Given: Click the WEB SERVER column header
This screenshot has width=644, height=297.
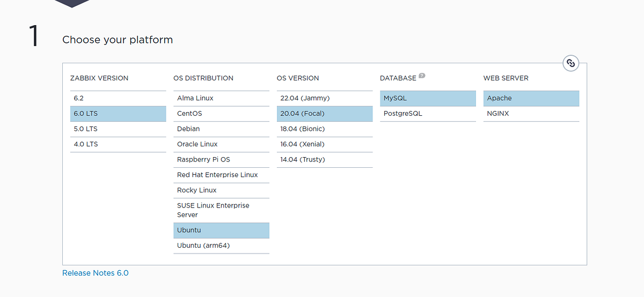Looking at the screenshot, I should pos(506,78).
